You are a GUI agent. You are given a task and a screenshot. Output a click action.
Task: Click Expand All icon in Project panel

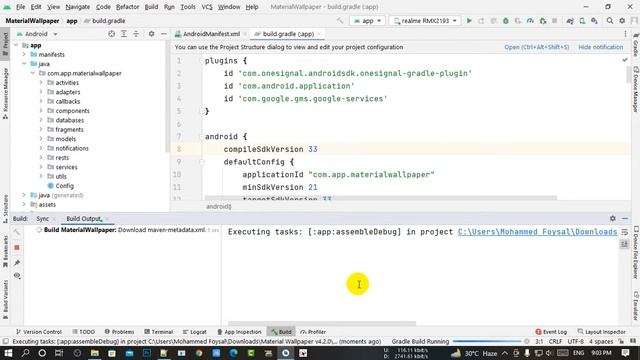(x=124, y=34)
